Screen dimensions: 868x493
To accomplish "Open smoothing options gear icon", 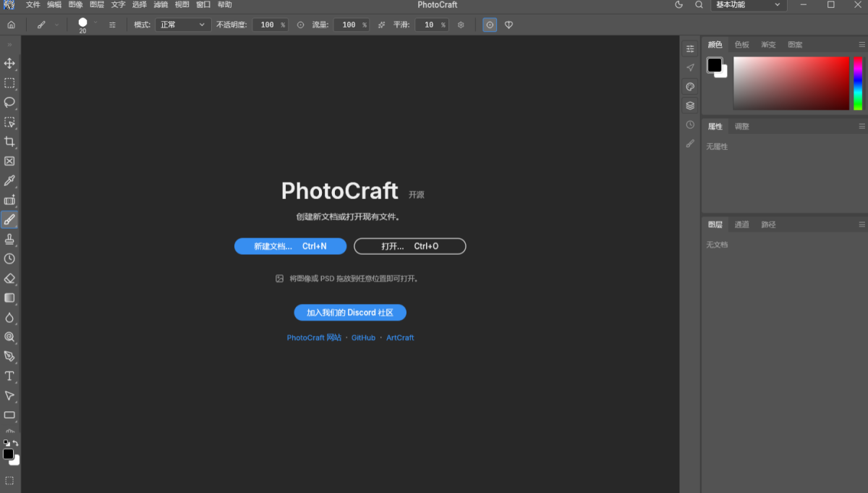I will [x=461, y=25].
